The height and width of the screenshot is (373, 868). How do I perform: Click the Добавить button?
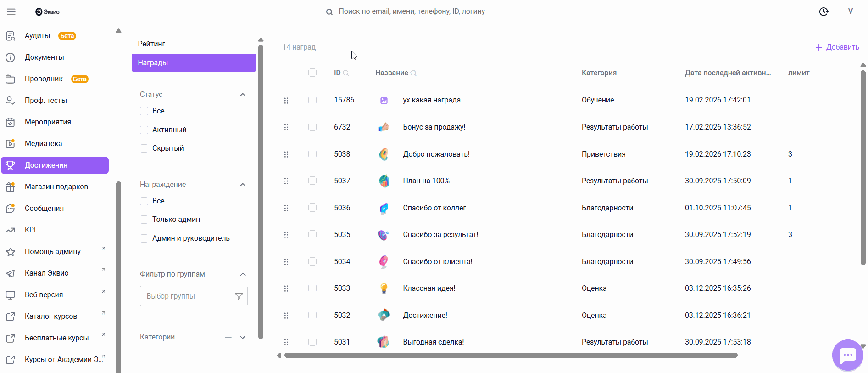837,47
